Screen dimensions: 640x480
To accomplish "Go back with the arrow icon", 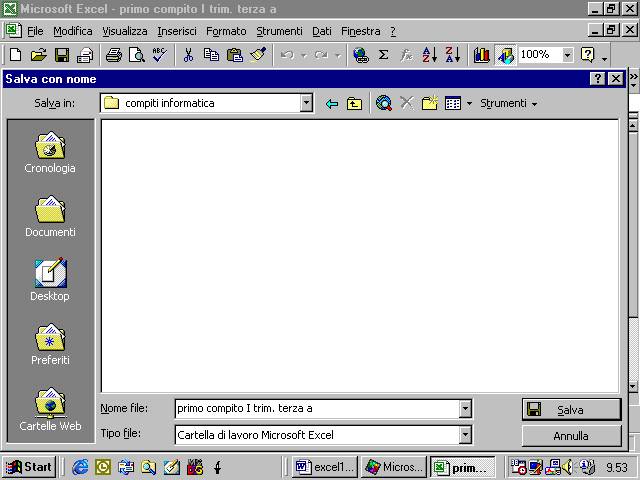I will 332,104.
